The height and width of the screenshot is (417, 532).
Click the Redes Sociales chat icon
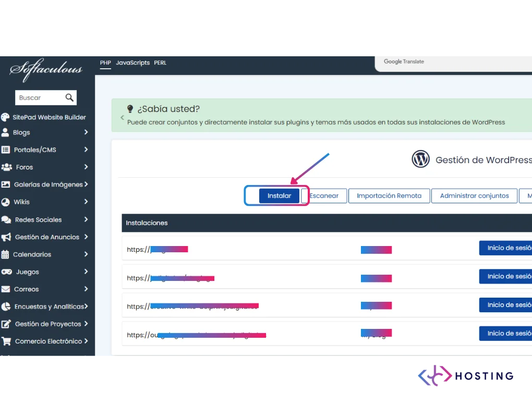click(6, 219)
